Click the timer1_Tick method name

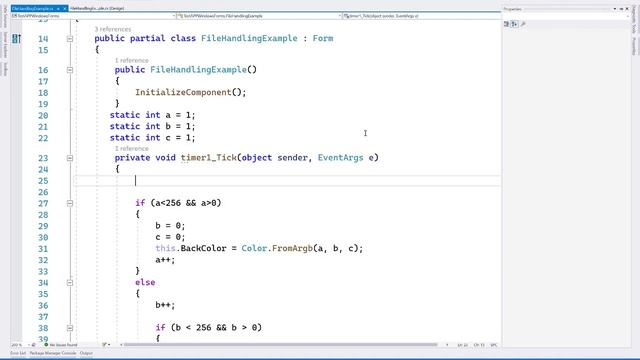point(209,158)
